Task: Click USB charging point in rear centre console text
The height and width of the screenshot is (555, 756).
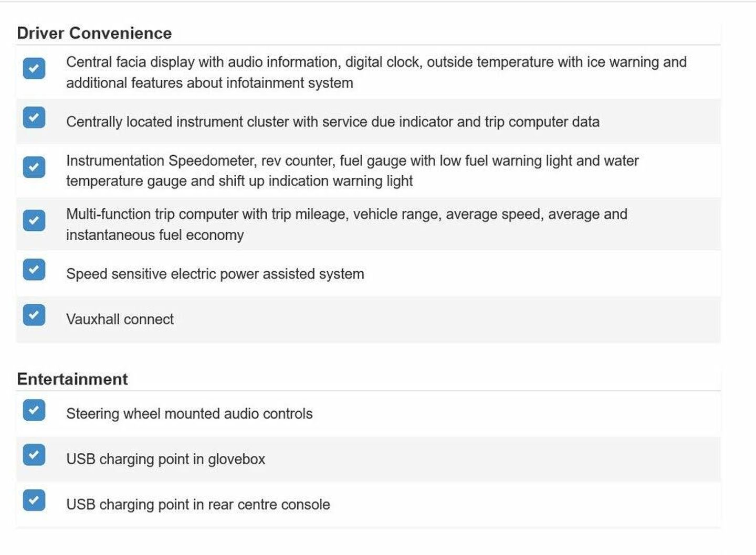Action: click(x=198, y=505)
